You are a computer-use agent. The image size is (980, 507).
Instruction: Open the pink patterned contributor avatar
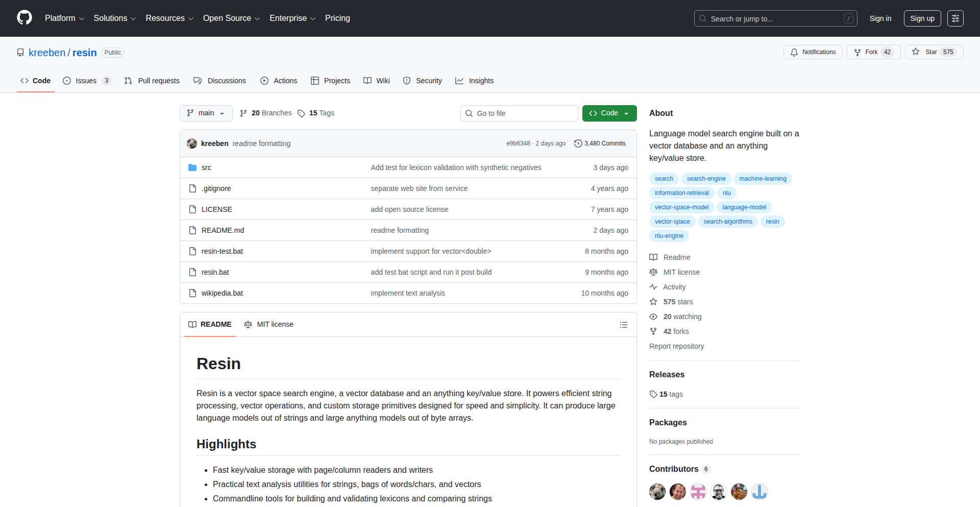pos(698,492)
